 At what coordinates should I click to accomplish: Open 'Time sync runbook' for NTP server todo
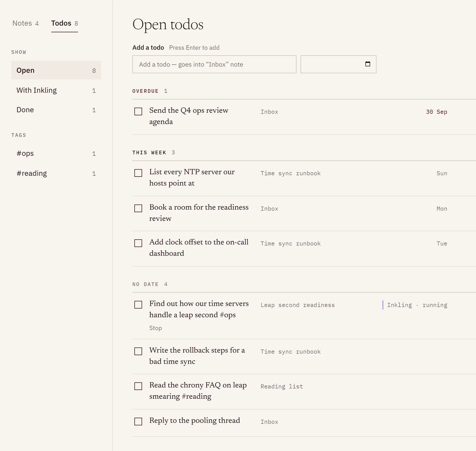point(291,173)
